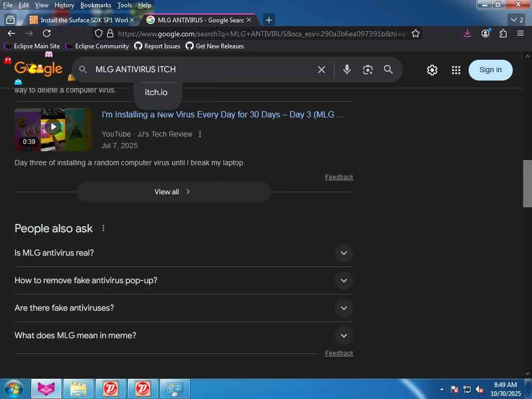The height and width of the screenshot is (399, 532).
Task: Start voice search with the microphone icon
Action: click(347, 70)
